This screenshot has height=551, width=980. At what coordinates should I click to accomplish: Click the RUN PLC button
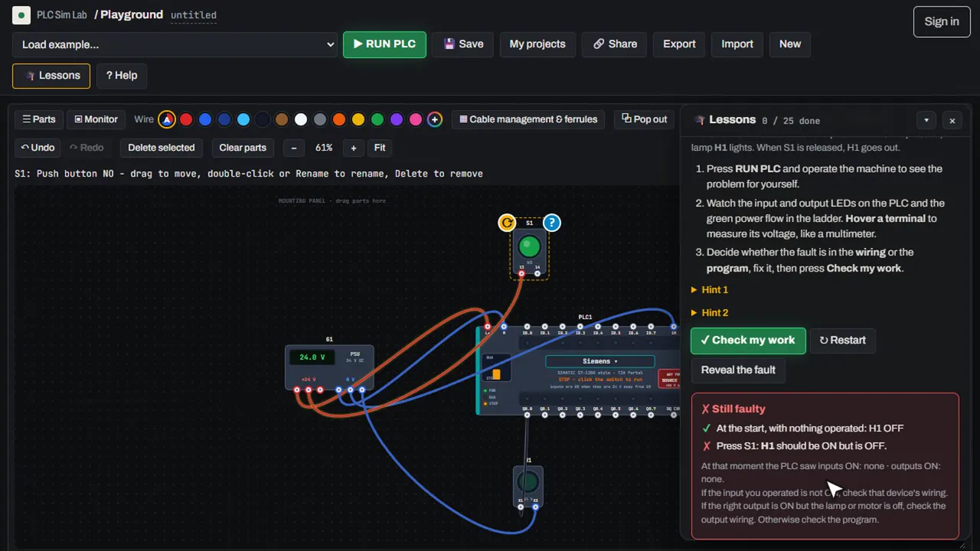point(384,44)
